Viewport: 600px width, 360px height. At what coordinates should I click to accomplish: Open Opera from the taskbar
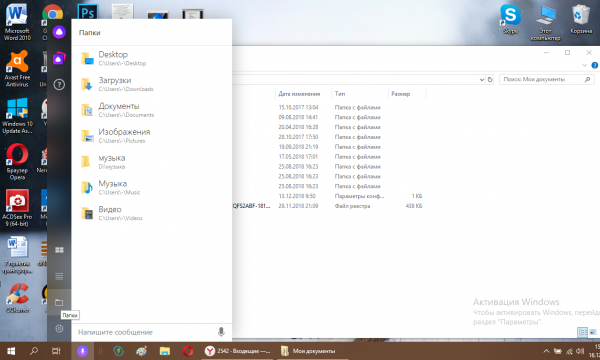[x=188, y=351]
